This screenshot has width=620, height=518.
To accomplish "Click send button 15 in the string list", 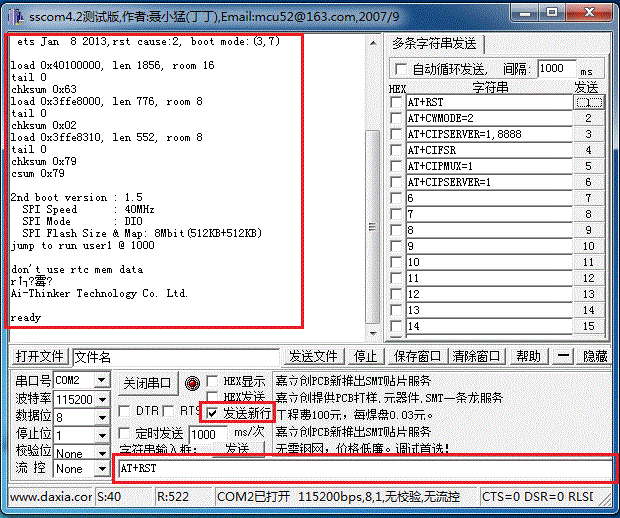I will point(589,326).
